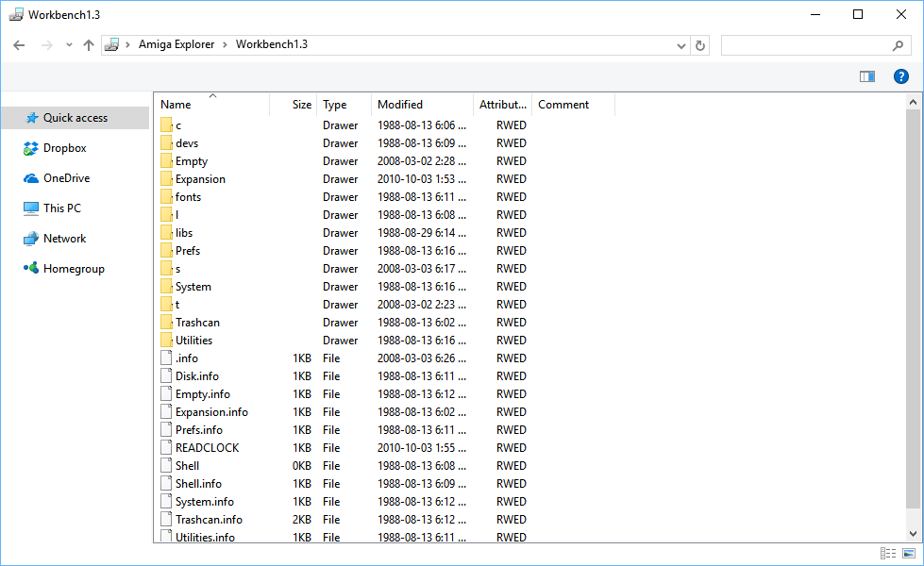
Task: Select the Disk.info file icon
Action: click(x=166, y=375)
